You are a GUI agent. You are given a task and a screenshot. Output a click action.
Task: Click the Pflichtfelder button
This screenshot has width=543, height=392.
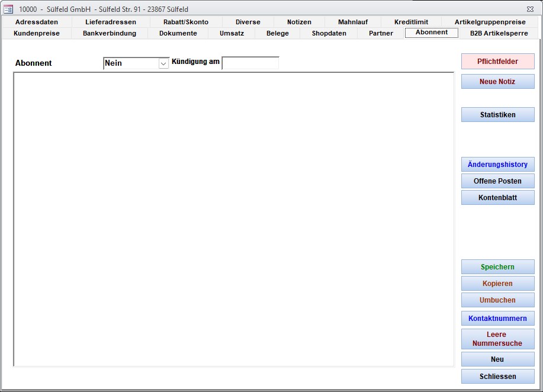(497, 62)
